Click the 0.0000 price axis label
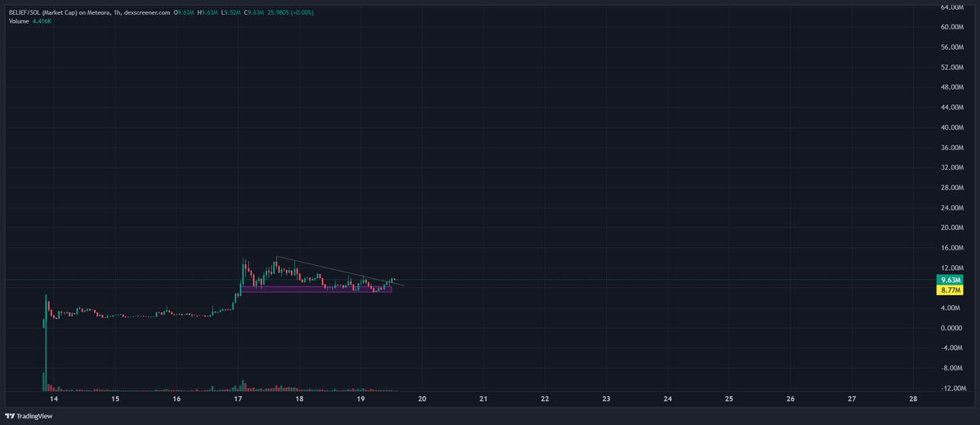This screenshot has height=425, width=980. click(x=952, y=328)
